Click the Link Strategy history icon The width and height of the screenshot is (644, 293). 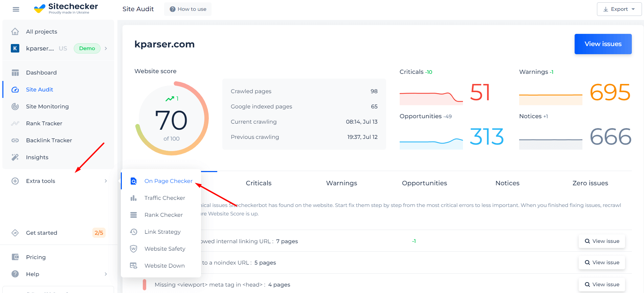(x=134, y=232)
